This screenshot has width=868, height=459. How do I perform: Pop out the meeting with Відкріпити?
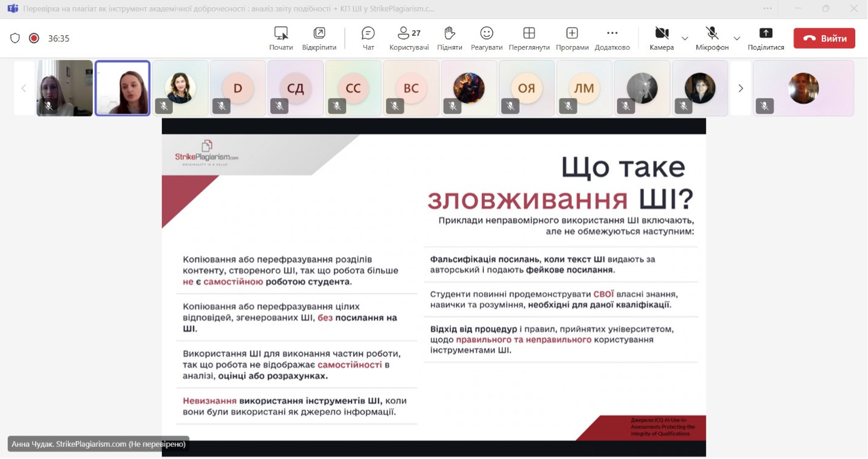coord(319,38)
